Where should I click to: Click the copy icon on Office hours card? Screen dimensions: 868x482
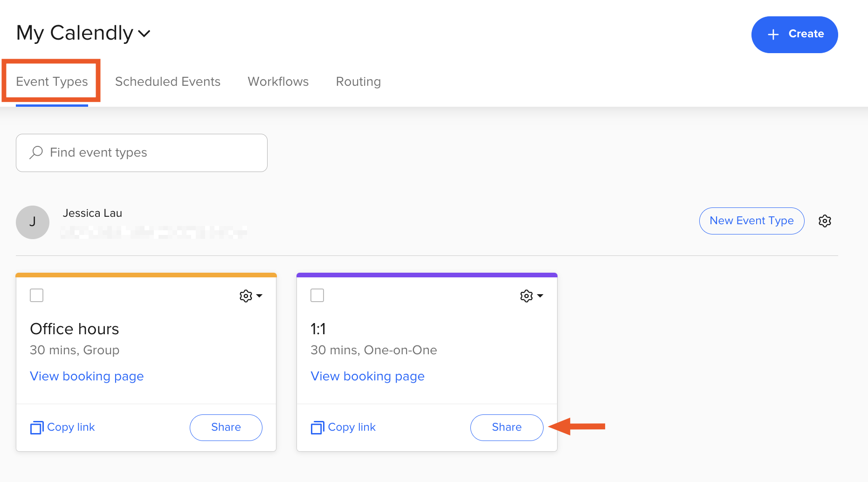pyautogui.click(x=37, y=427)
